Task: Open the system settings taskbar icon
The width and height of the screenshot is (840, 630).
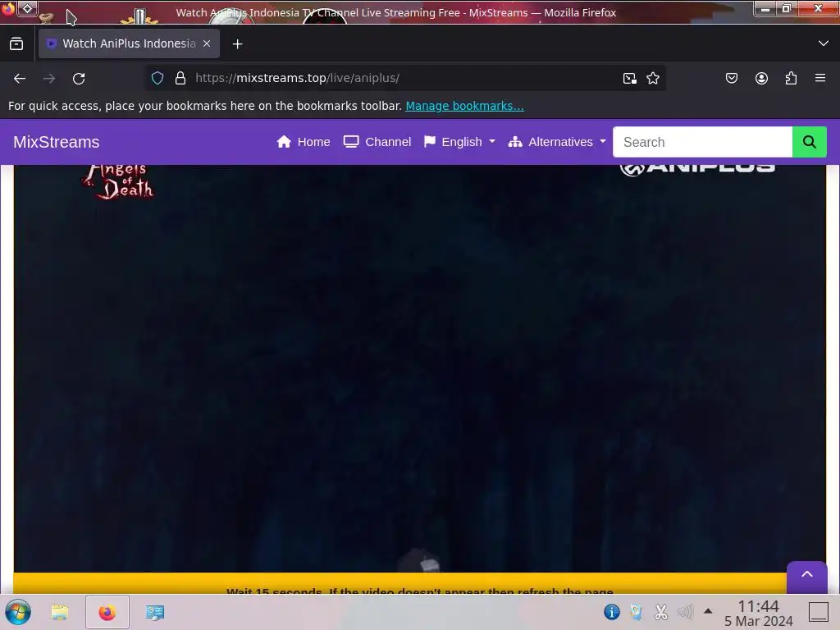Action: coord(155,612)
